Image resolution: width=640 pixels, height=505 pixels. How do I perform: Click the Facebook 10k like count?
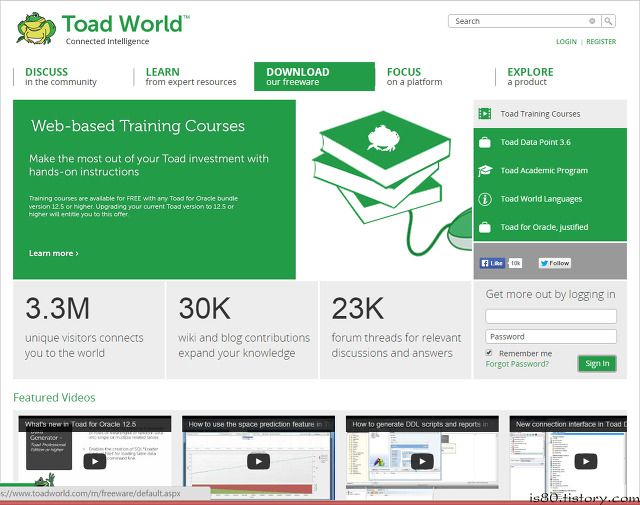[x=515, y=263]
